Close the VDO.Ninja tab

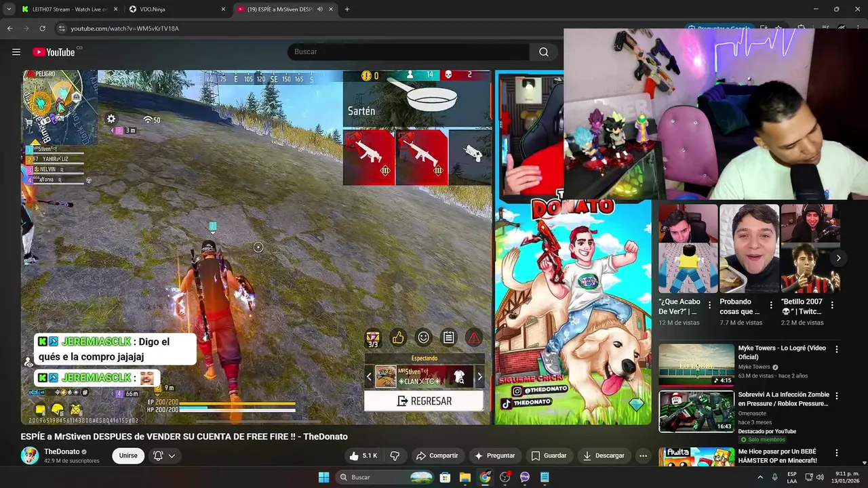(x=223, y=9)
